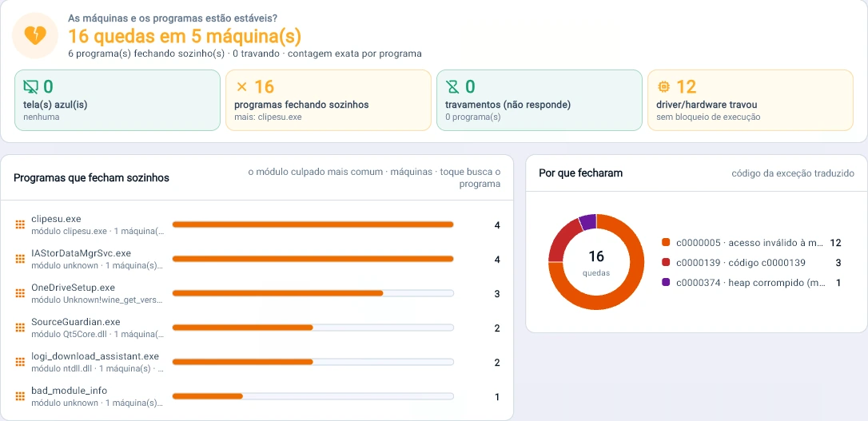Click the c0000005 acesso inválido legend entry
Viewport: 868px width, 421px height.
click(751, 242)
